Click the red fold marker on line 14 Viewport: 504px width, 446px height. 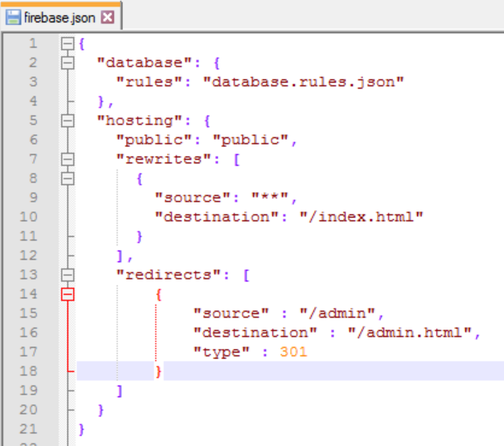(x=68, y=294)
